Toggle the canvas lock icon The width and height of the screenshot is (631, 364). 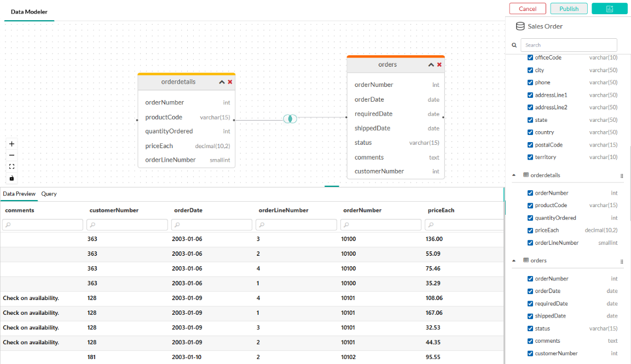click(x=11, y=178)
